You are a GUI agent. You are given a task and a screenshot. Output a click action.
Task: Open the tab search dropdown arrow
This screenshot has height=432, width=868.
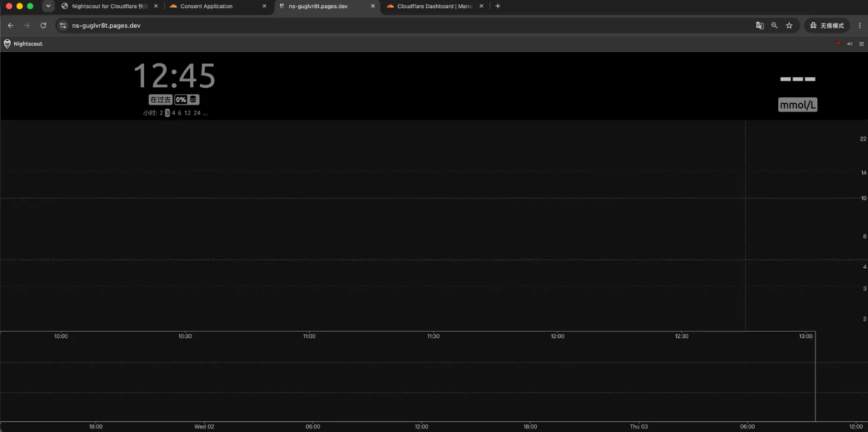coord(48,6)
